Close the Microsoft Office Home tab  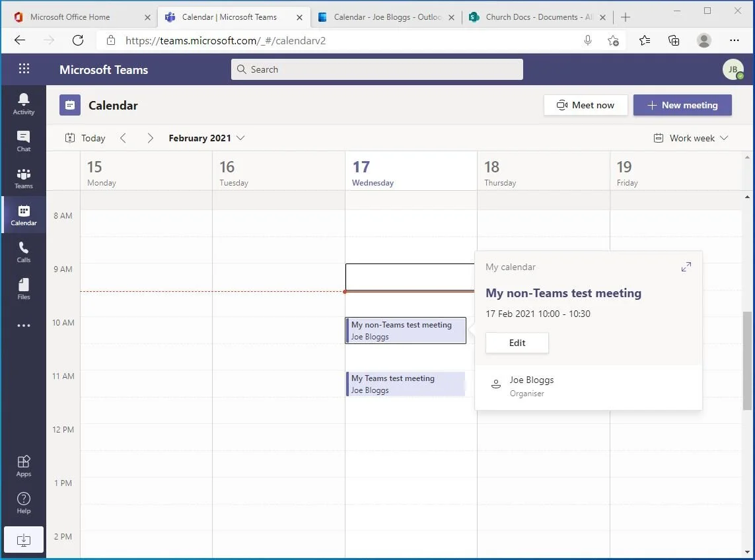click(147, 17)
